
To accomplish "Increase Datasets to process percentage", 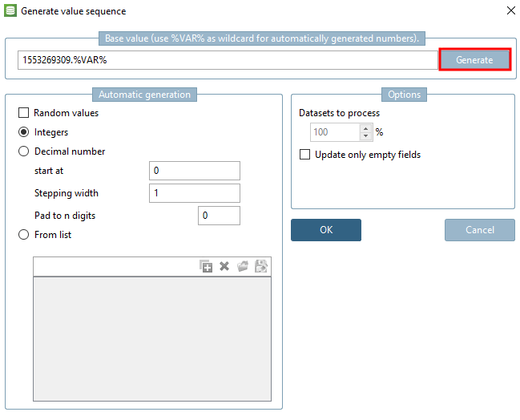I will click(x=366, y=128).
